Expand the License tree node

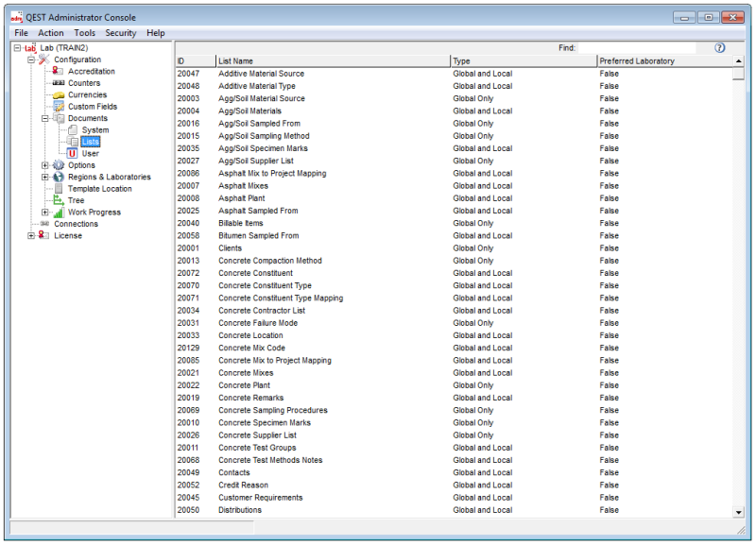29,235
